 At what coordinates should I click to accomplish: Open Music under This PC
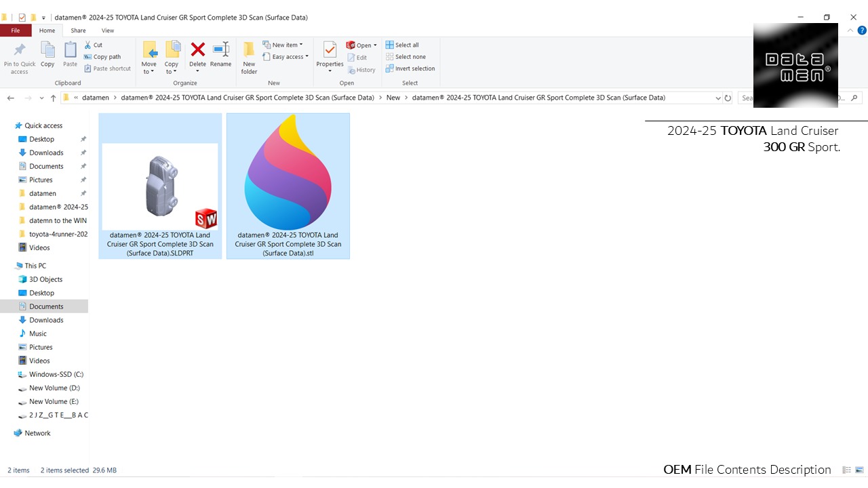(38, 333)
